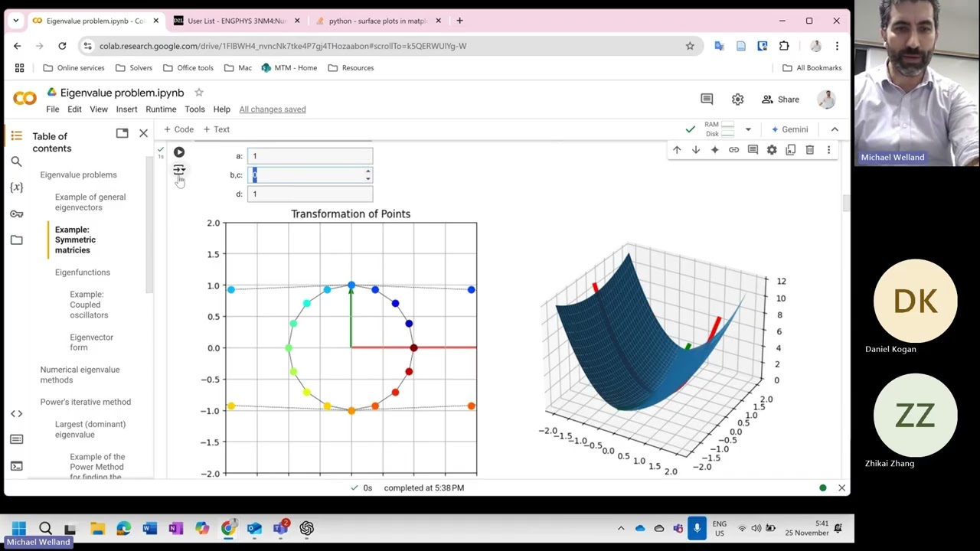Open the Insert menu

click(x=126, y=109)
